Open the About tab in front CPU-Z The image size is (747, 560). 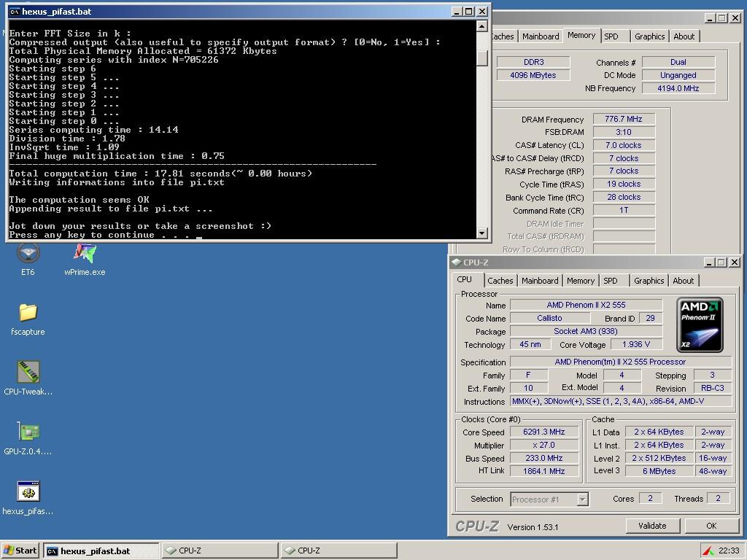pos(683,281)
